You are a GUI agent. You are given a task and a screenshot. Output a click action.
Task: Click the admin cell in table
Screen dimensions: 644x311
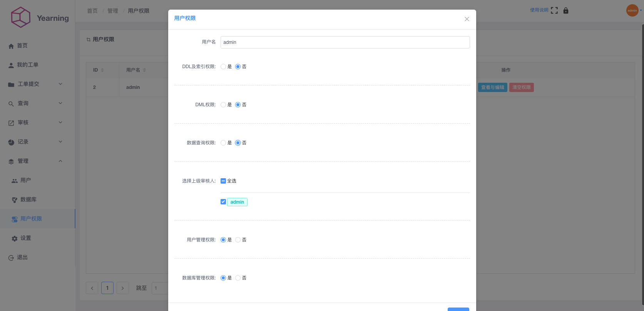point(133,87)
